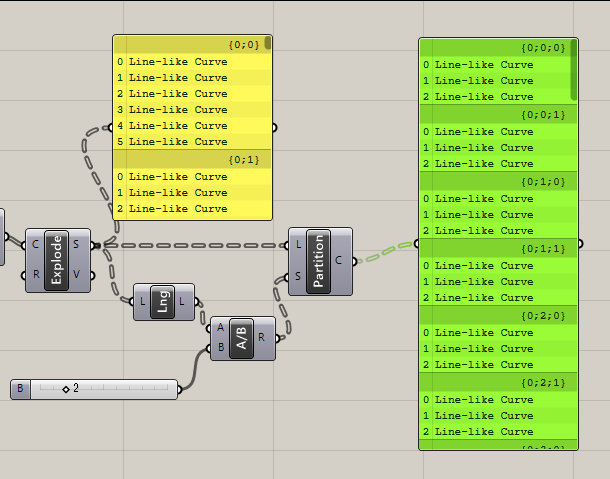
Task: Click the S output of Explode
Action: 79,243
